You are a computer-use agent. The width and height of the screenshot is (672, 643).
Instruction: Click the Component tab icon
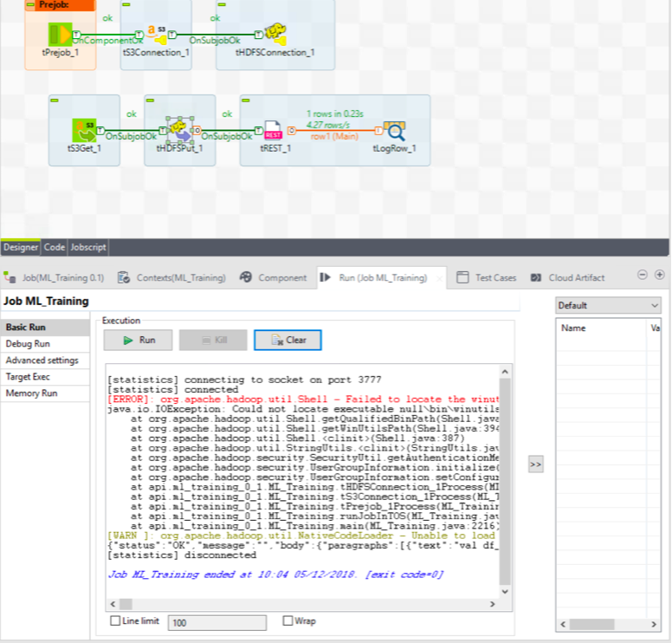point(246,277)
